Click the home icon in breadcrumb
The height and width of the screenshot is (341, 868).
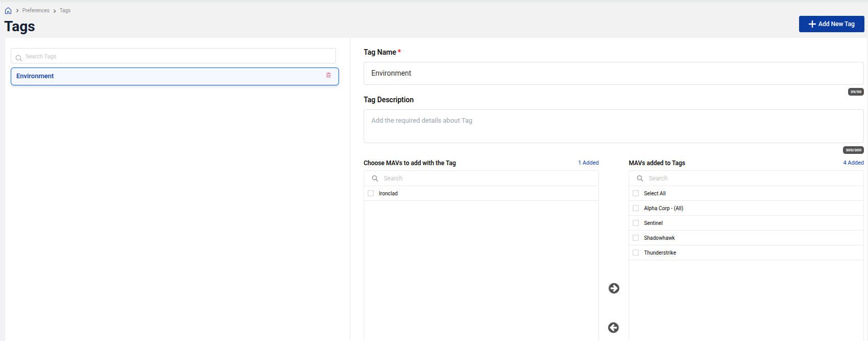tap(8, 11)
